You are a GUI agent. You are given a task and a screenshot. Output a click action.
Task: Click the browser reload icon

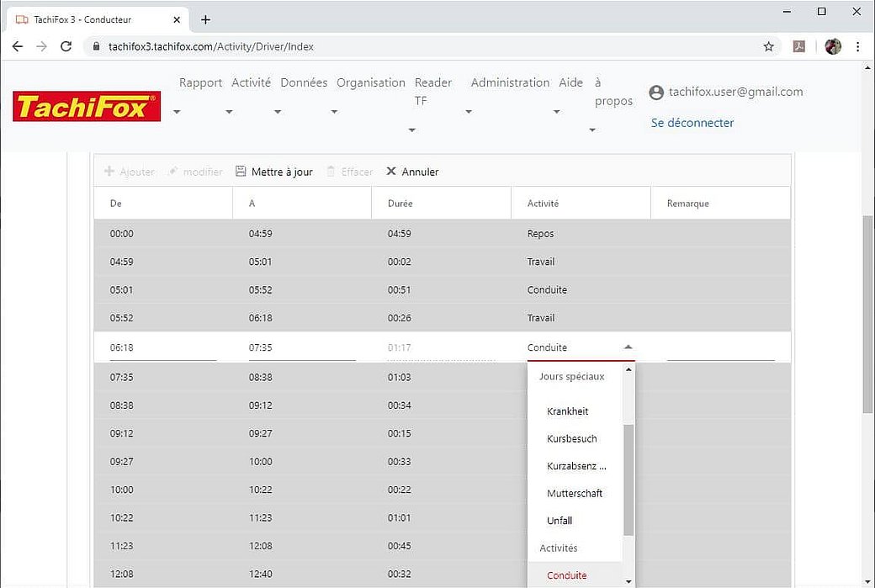coord(66,46)
